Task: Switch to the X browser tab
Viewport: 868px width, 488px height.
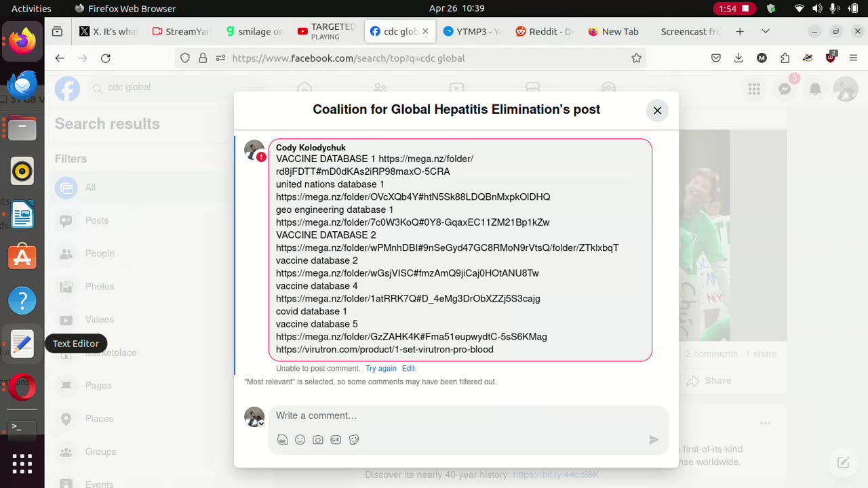Action: (108, 31)
